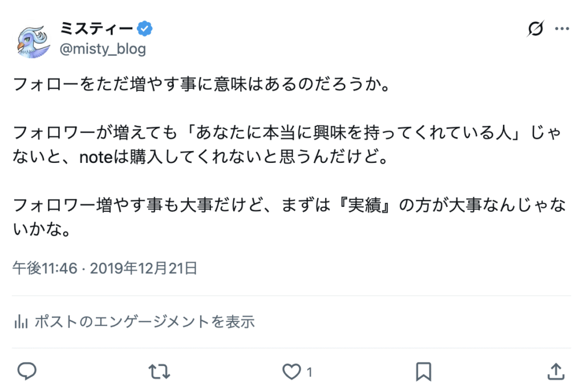The width and height of the screenshot is (584, 392).
Task: Click the 2019年12月21日 post date
Action: (144, 268)
